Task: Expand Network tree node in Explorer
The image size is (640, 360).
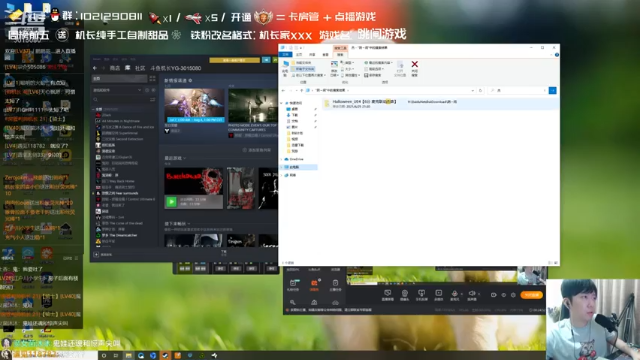Action: tap(282, 175)
